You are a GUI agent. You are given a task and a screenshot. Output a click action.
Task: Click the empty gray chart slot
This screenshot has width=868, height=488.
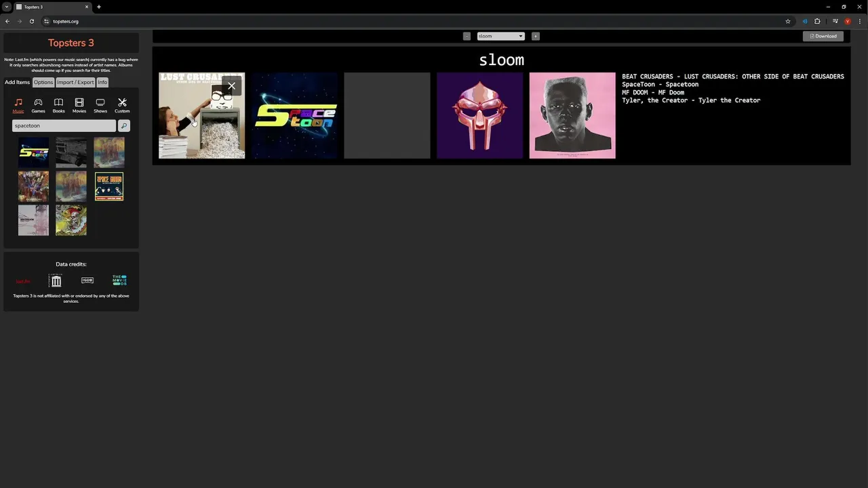387,115
